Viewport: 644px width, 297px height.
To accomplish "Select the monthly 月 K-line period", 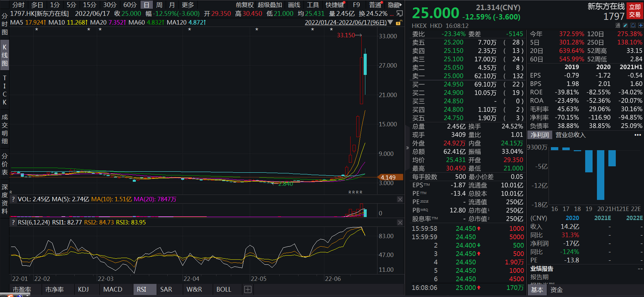I will pos(172,5).
